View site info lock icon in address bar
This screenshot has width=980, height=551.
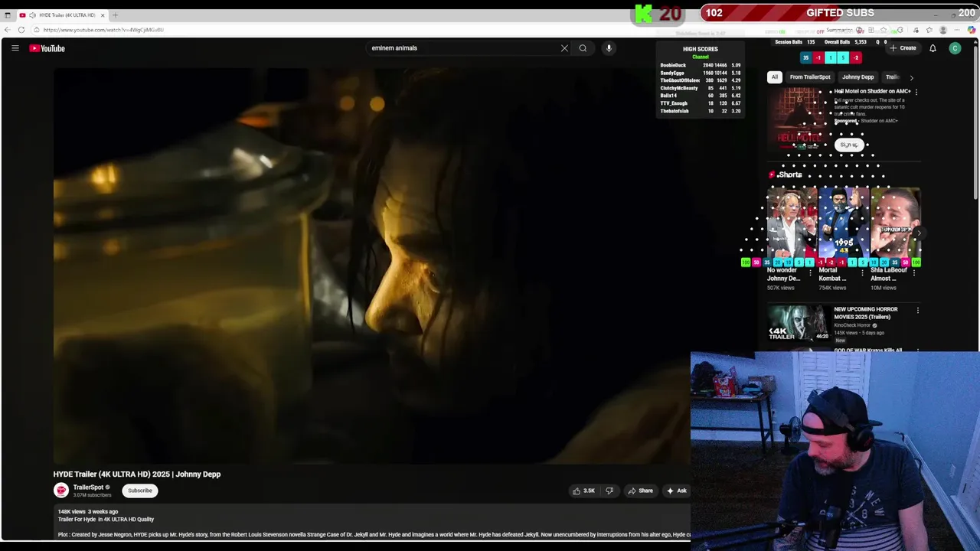point(36,30)
